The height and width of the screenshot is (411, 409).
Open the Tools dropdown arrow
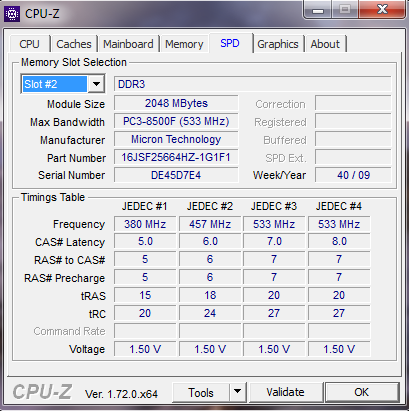click(238, 391)
